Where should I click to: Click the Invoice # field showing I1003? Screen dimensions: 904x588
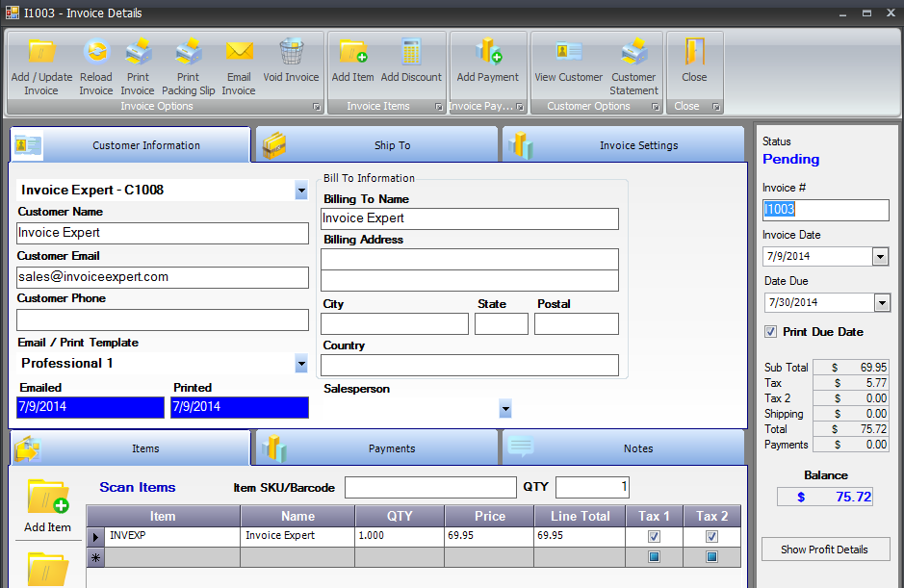825,210
